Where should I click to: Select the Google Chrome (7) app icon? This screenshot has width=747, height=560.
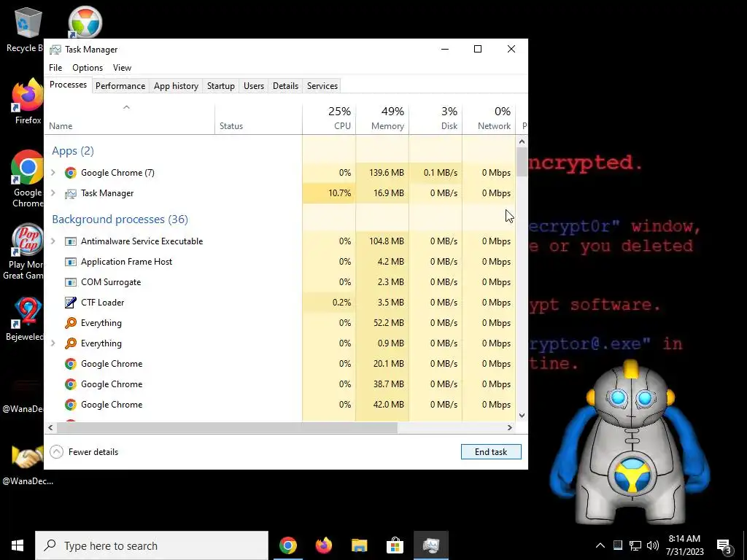(x=71, y=173)
